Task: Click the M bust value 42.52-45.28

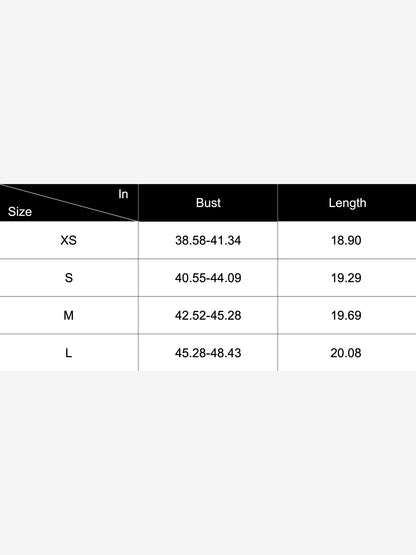Action: [208, 315]
